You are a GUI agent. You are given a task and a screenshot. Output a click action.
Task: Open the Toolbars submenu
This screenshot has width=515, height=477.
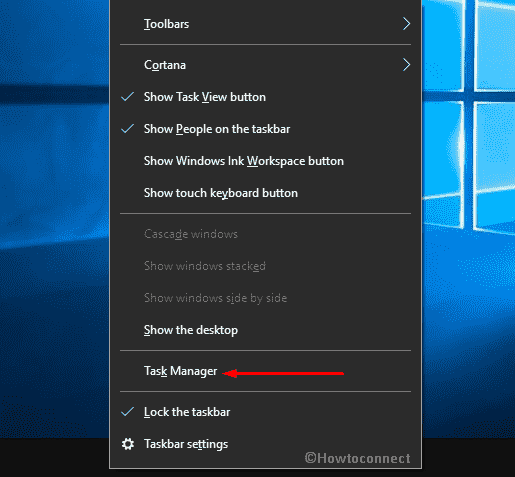click(265, 24)
